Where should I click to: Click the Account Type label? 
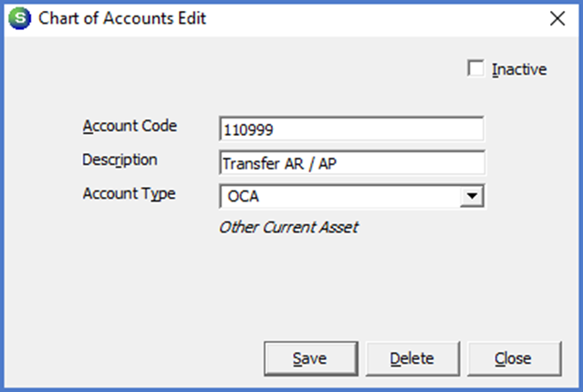[129, 193]
